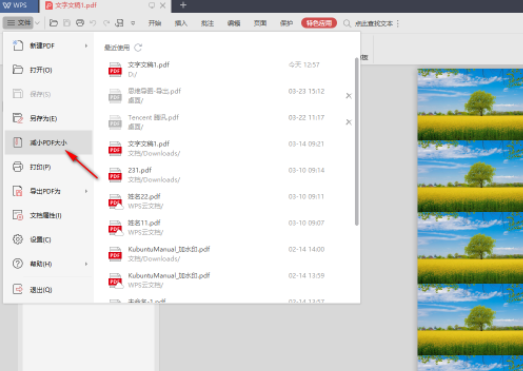Image resolution: width=523 pixels, height=371 pixels.
Task: Click the magnifier search icon
Action: 347,23
